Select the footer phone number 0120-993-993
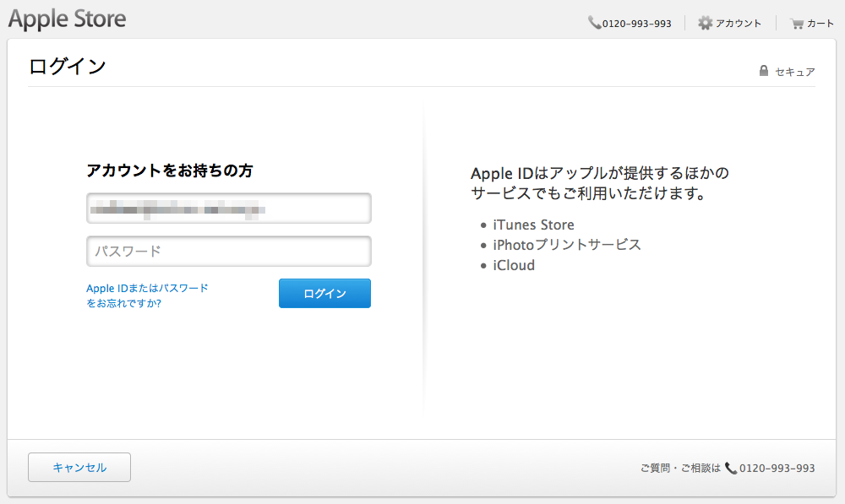845x504 pixels. click(x=777, y=468)
